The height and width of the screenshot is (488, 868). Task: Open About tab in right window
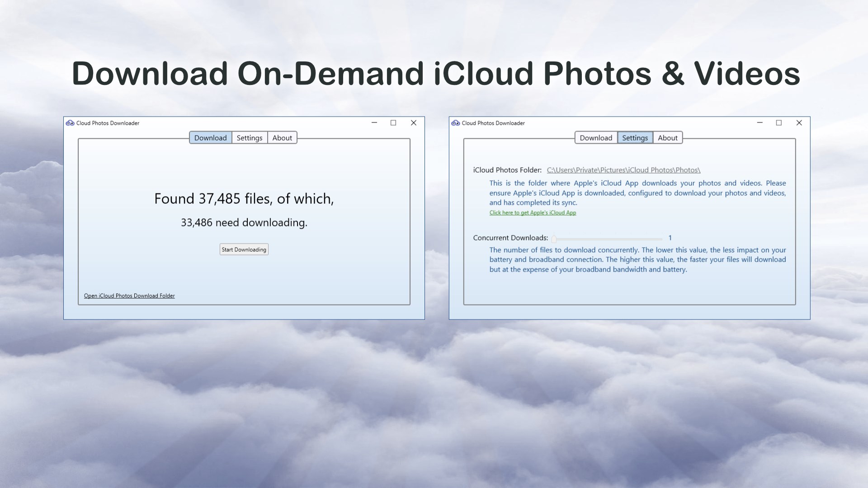pos(667,138)
